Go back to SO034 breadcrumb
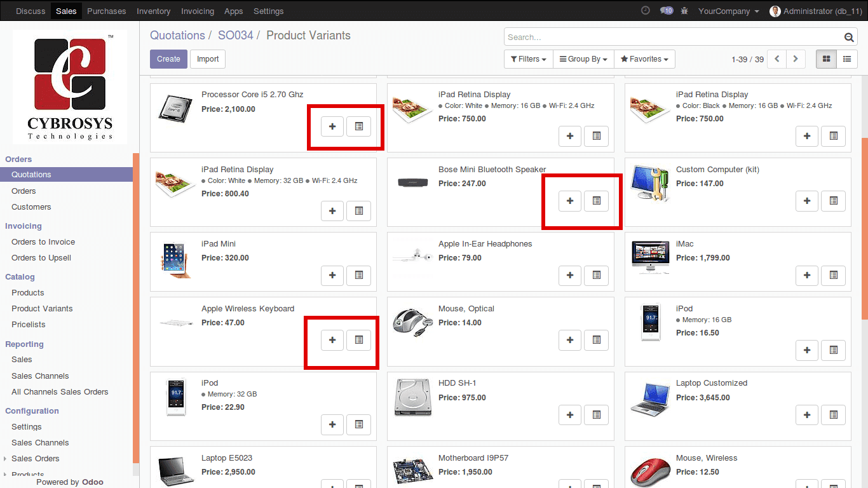Viewport: 868px width, 488px height. 236,36
